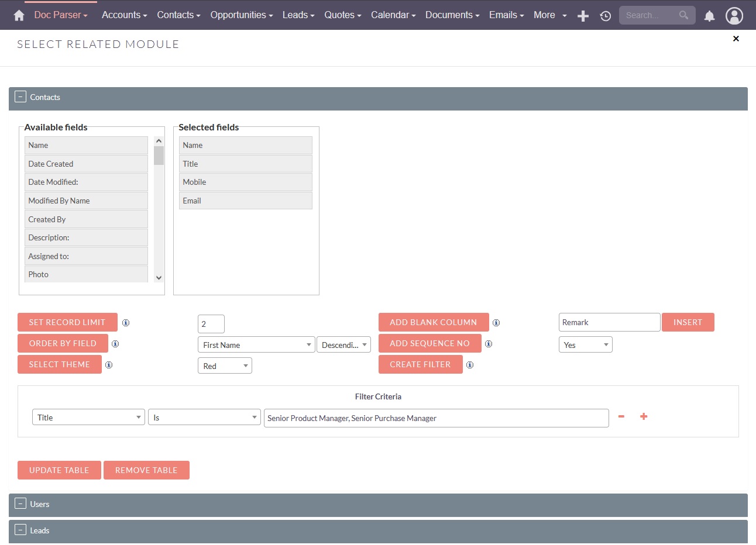Screen dimensions: 756x545
Task: Open recently viewed history icon
Action: (x=606, y=16)
